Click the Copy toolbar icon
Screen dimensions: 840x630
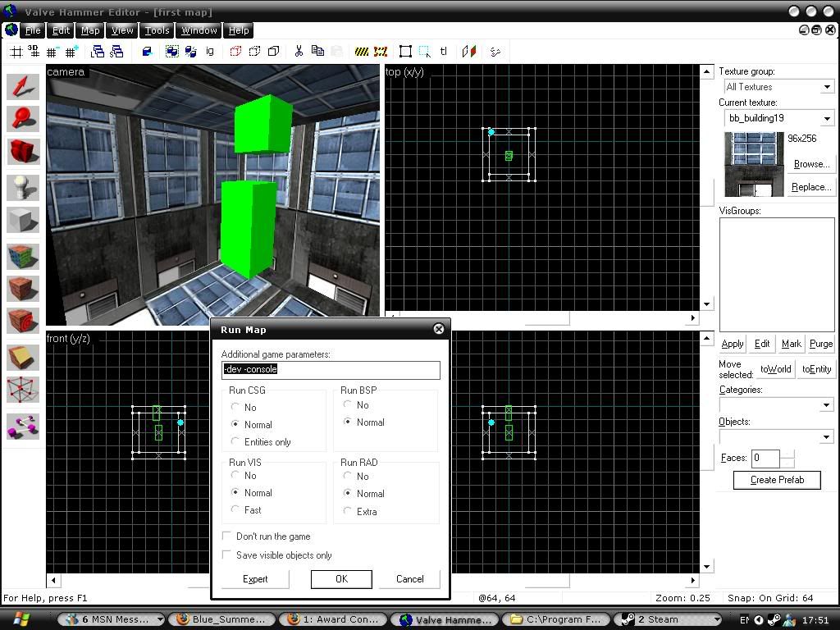[317, 52]
